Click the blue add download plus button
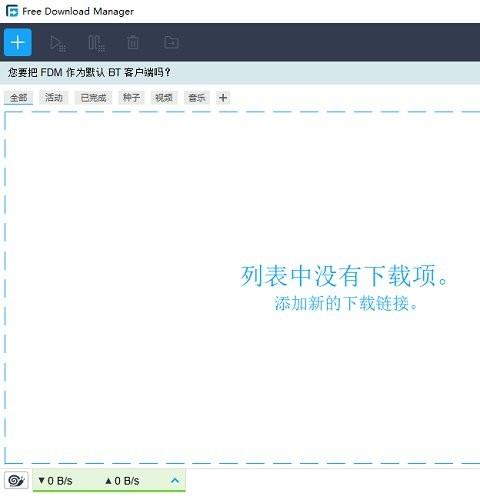This screenshot has width=480, height=500. pos(18,42)
